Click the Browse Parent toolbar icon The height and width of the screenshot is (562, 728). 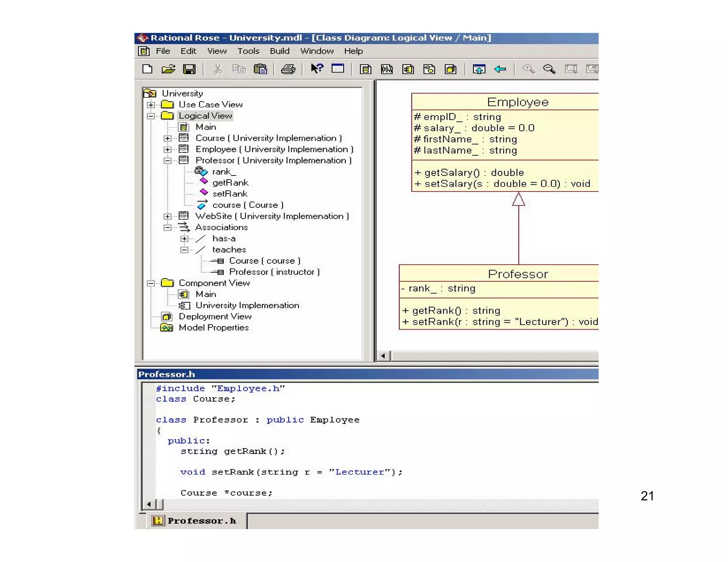(479, 69)
